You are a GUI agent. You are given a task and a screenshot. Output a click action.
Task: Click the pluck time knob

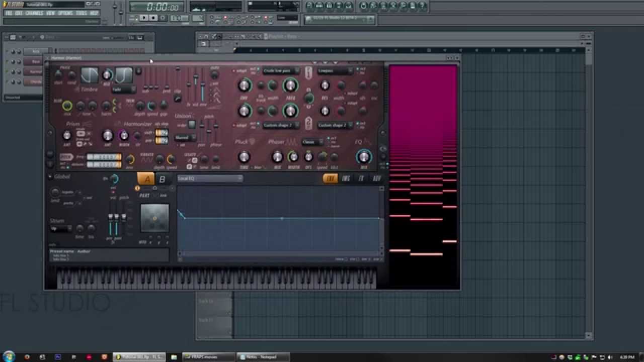(x=244, y=157)
